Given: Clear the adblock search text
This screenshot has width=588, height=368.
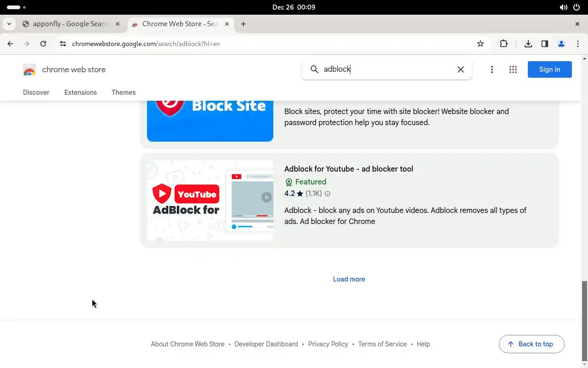Looking at the screenshot, I should pyautogui.click(x=460, y=69).
